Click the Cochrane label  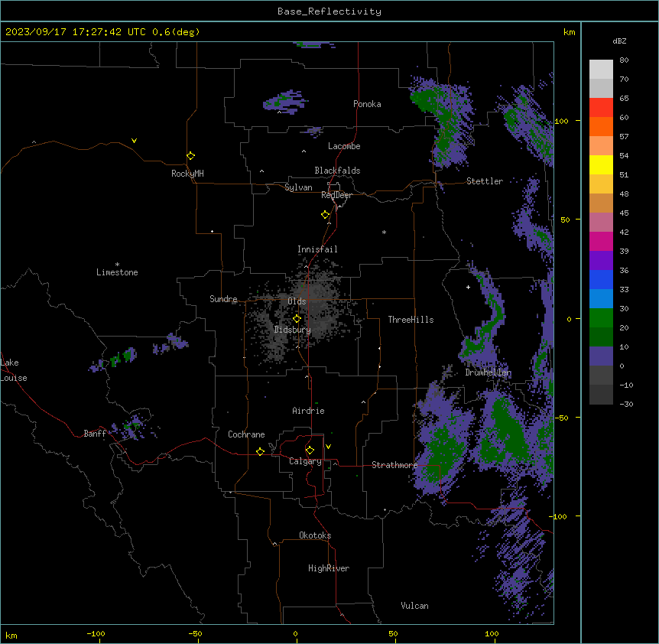coord(246,434)
